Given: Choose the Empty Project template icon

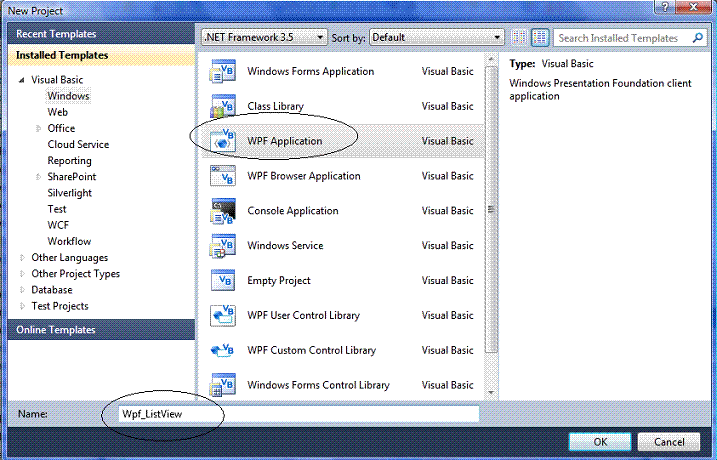Looking at the screenshot, I should point(223,280).
